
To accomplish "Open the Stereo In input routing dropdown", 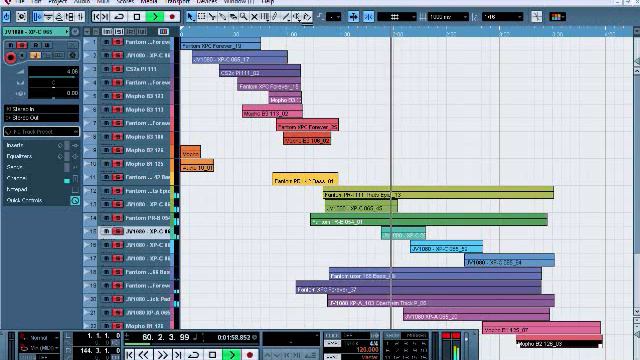I will 41,109.
